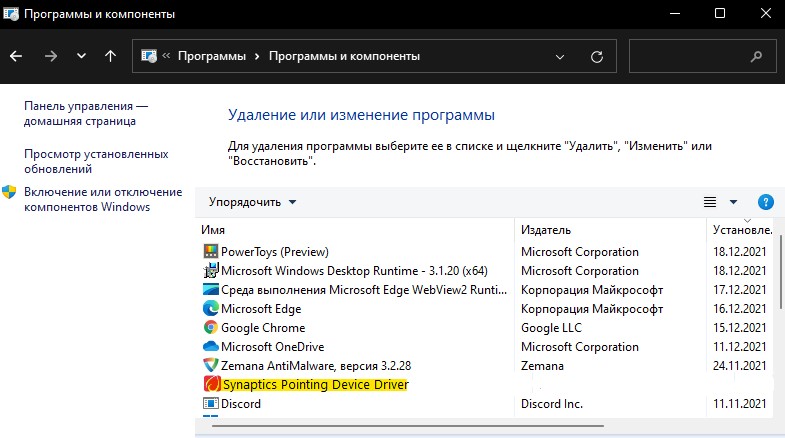785x438 pixels.
Task: Select the Программы breadcrumb
Action: pos(212,56)
